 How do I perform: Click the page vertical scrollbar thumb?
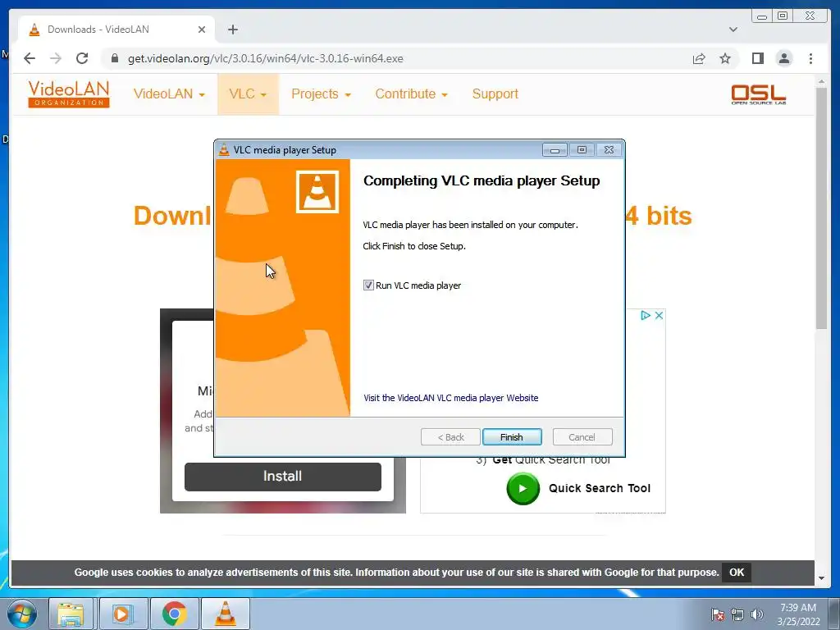[x=821, y=208]
